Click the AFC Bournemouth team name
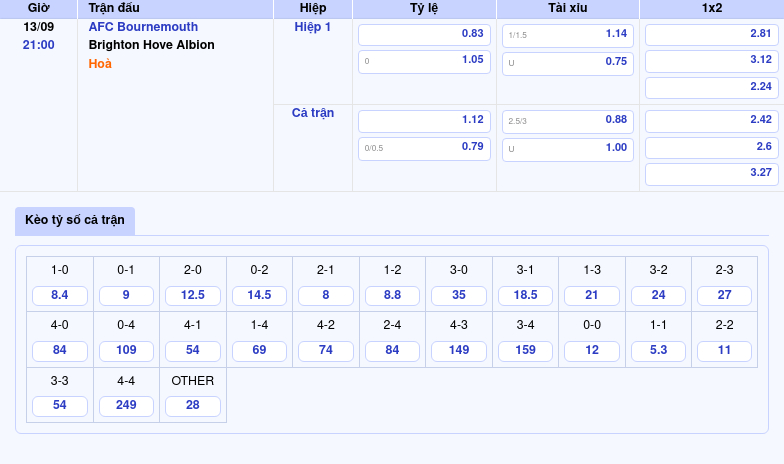Viewport: 784px width, 464px height. point(143,27)
